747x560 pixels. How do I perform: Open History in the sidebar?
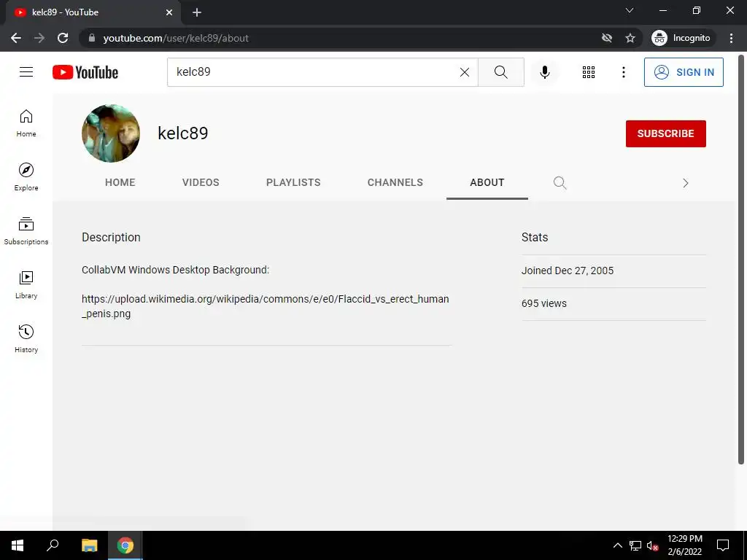coord(26,338)
